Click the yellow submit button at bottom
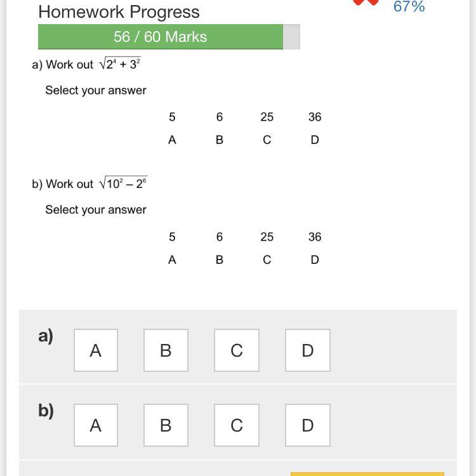This screenshot has height=476, width=476. click(x=367, y=474)
